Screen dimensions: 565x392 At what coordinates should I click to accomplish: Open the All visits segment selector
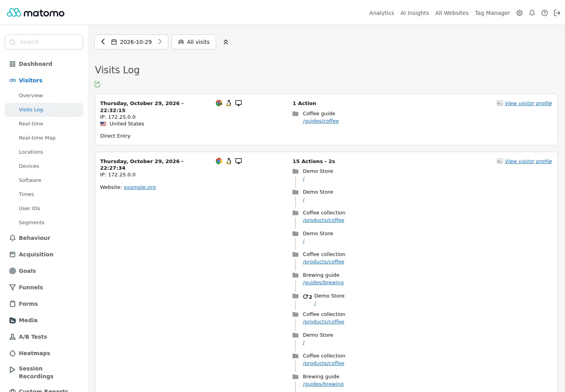tap(194, 42)
